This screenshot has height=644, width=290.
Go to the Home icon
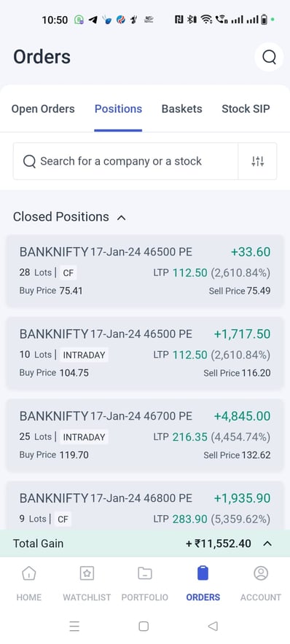(28, 573)
